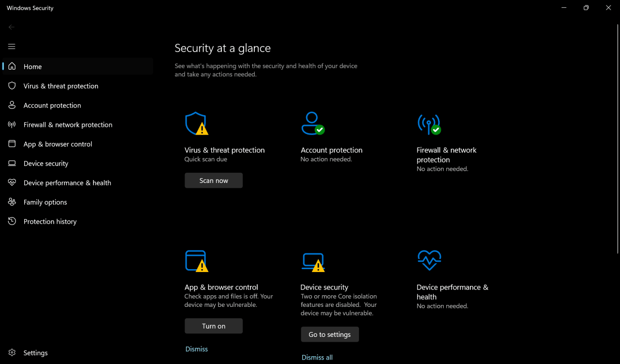Viewport: 620px width, 364px height.
Task: Click the shield icon beside Virus & threat protection
Action: click(12, 86)
